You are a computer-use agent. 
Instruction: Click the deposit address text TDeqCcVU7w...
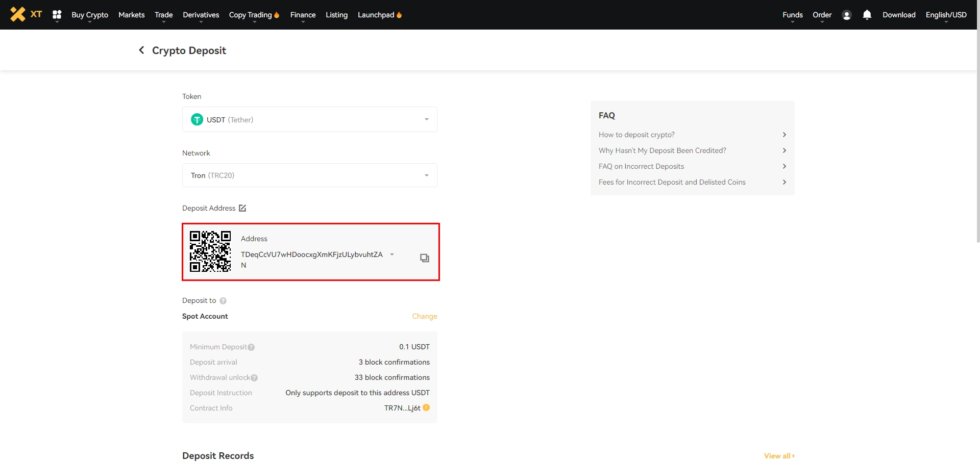click(312, 260)
